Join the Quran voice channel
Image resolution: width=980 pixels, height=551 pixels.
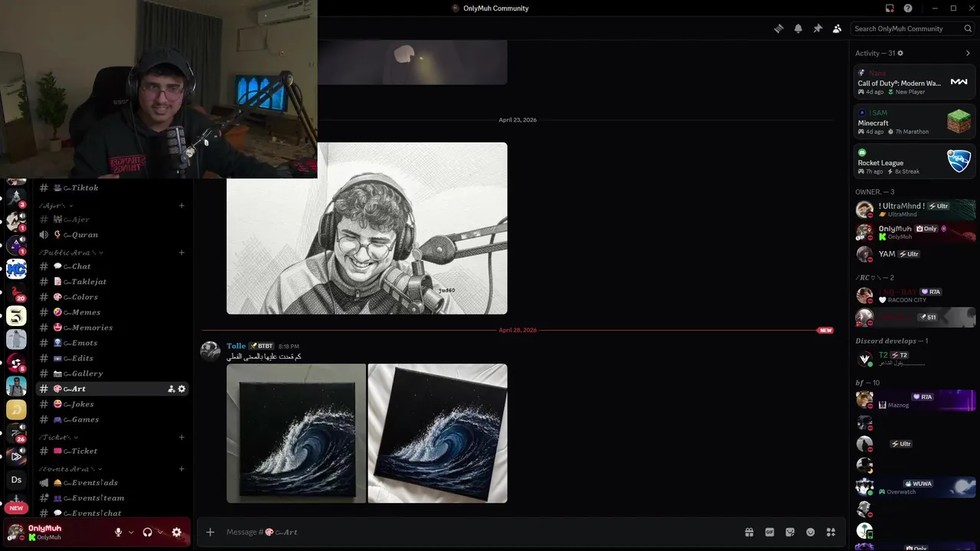click(113, 235)
